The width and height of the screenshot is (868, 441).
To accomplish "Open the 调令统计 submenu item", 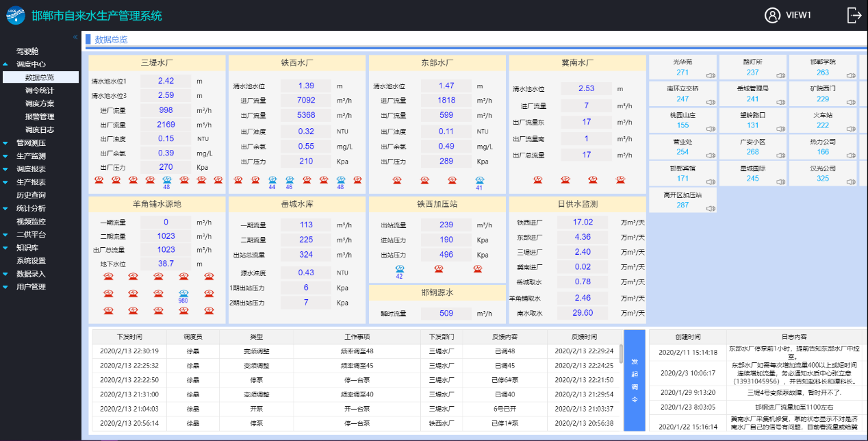I will point(40,90).
